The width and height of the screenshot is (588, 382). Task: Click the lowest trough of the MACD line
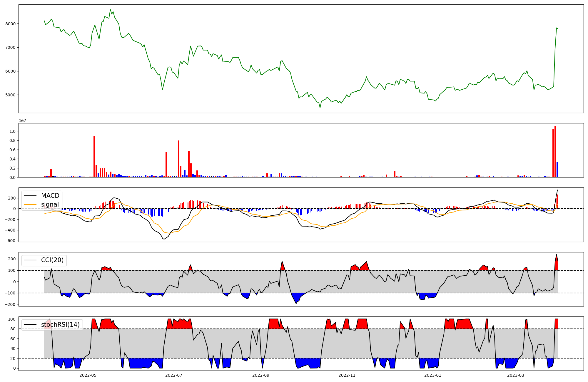[x=164, y=239]
